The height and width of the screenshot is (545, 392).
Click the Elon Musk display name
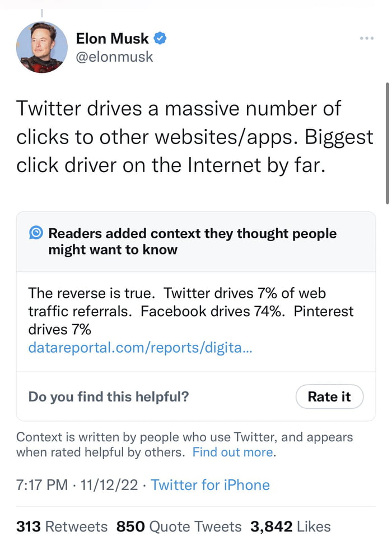[111, 38]
